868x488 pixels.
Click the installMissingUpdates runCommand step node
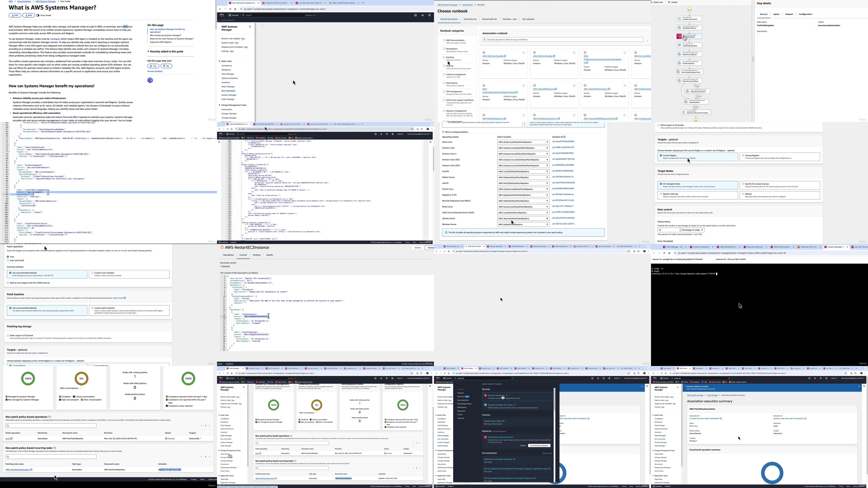pos(690,45)
